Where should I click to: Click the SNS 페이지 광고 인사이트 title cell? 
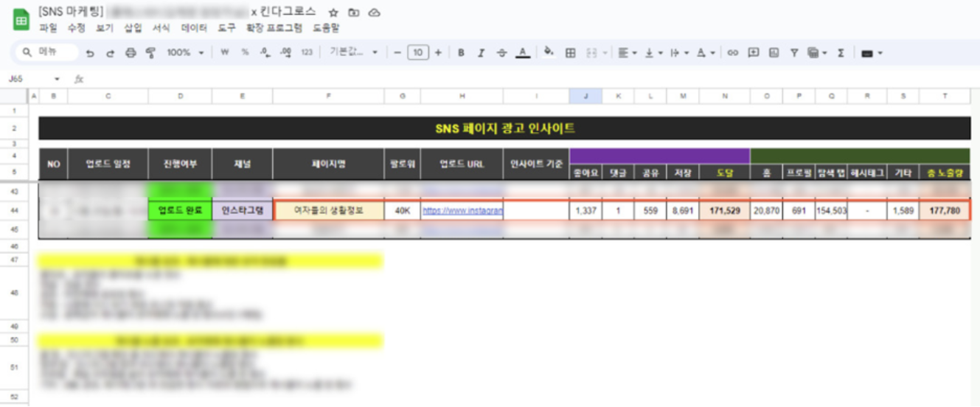504,128
